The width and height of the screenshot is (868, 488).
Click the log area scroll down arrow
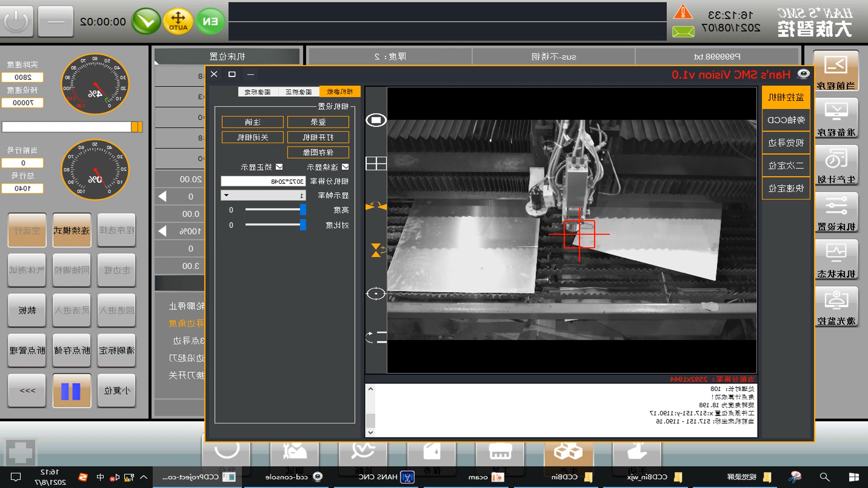click(x=370, y=432)
